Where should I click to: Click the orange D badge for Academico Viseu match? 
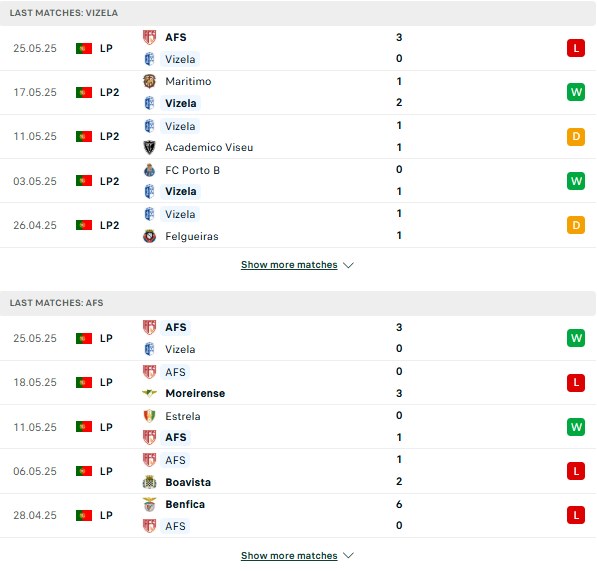click(x=576, y=137)
